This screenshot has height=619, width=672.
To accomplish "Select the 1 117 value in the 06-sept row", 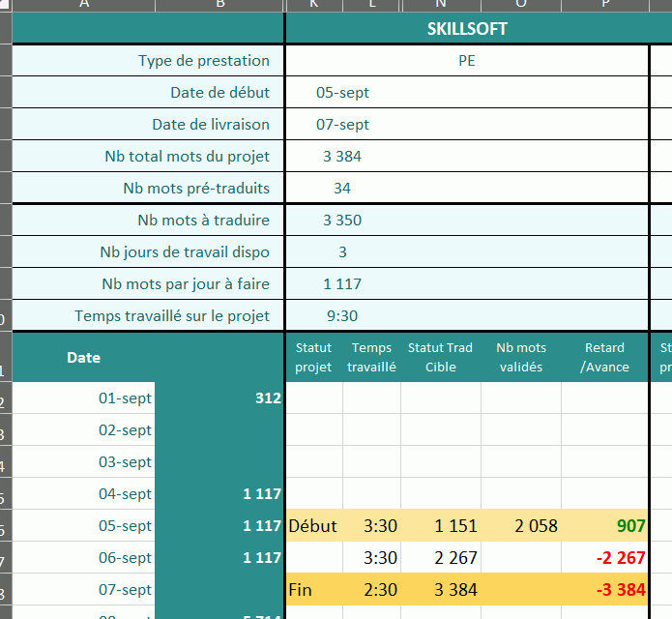I will click(219, 558).
